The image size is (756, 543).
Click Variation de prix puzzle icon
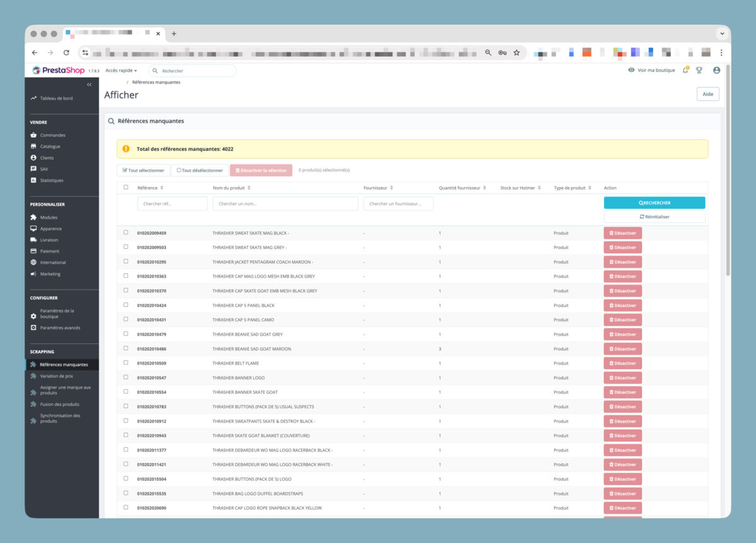click(33, 376)
